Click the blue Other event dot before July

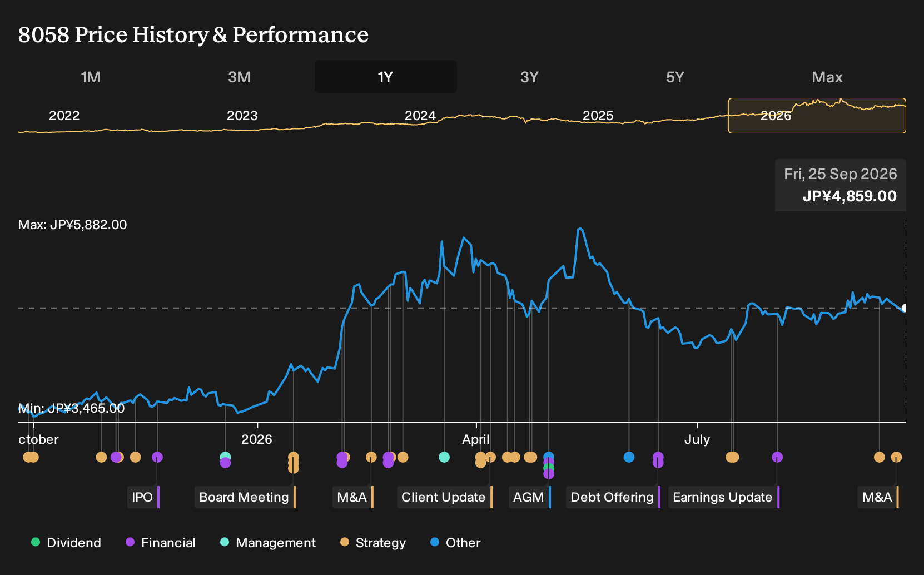tap(629, 457)
